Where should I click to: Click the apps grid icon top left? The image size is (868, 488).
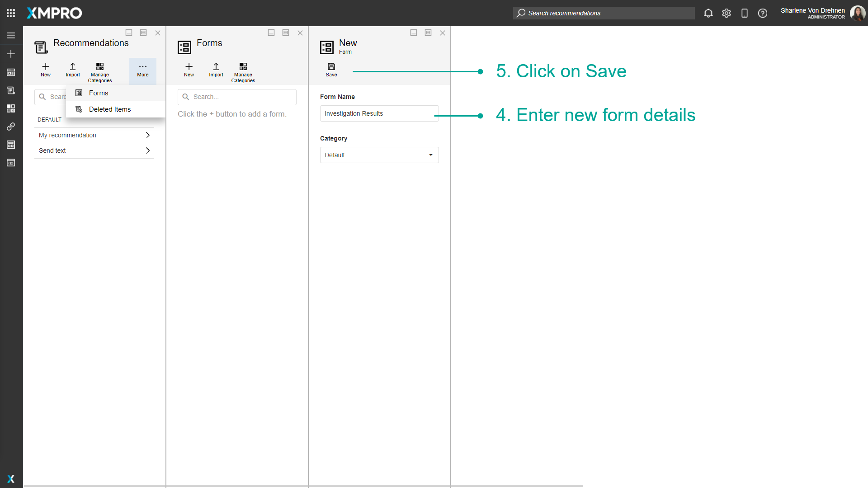click(11, 13)
